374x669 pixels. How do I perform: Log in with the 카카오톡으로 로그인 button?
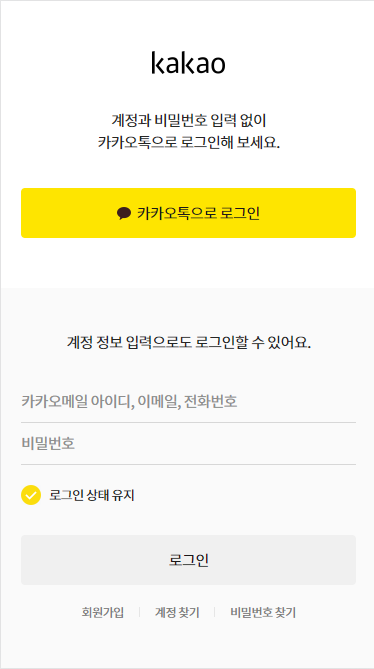pos(188,213)
